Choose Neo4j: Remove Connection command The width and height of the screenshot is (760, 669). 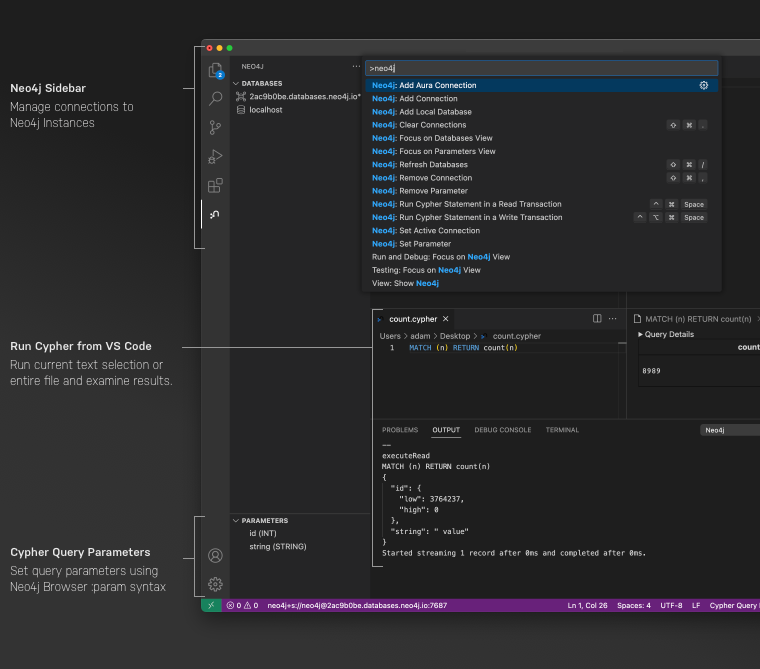point(541,178)
